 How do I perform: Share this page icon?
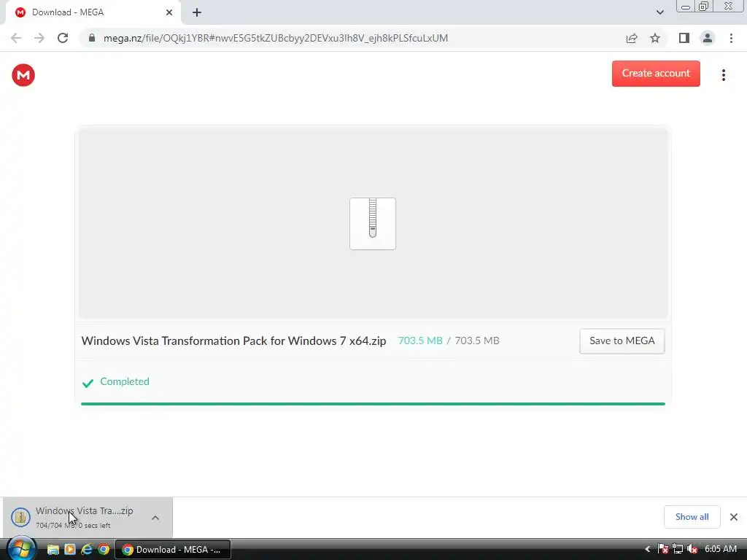[632, 38]
